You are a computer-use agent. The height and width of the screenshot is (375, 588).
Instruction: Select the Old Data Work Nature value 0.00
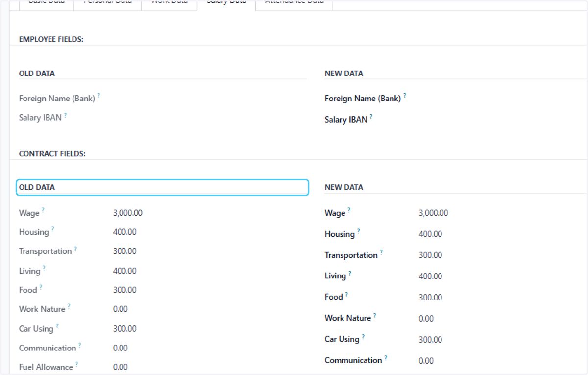(121, 309)
